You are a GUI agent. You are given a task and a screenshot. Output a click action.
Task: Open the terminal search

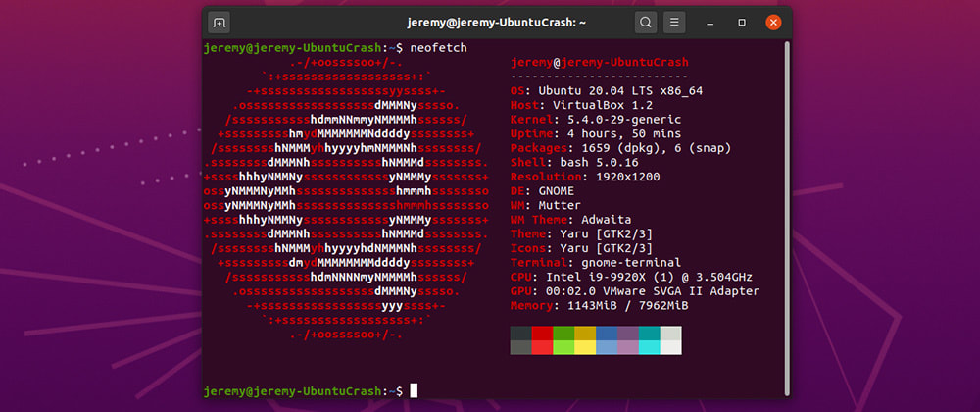[646, 24]
